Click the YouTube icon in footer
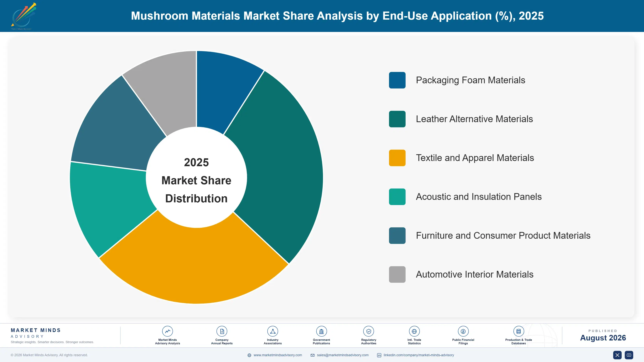This screenshot has height=362, width=644. (629, 355)
